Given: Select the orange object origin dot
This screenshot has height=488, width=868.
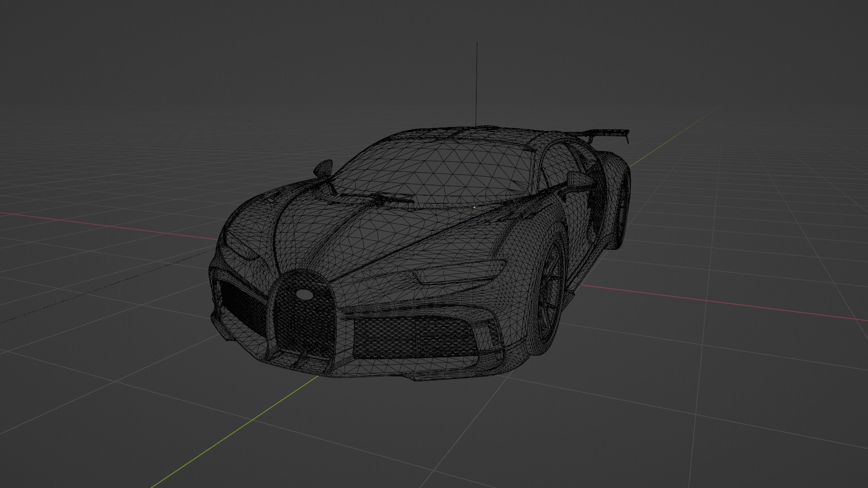Looking at the screenshot, I should (474, 207).
